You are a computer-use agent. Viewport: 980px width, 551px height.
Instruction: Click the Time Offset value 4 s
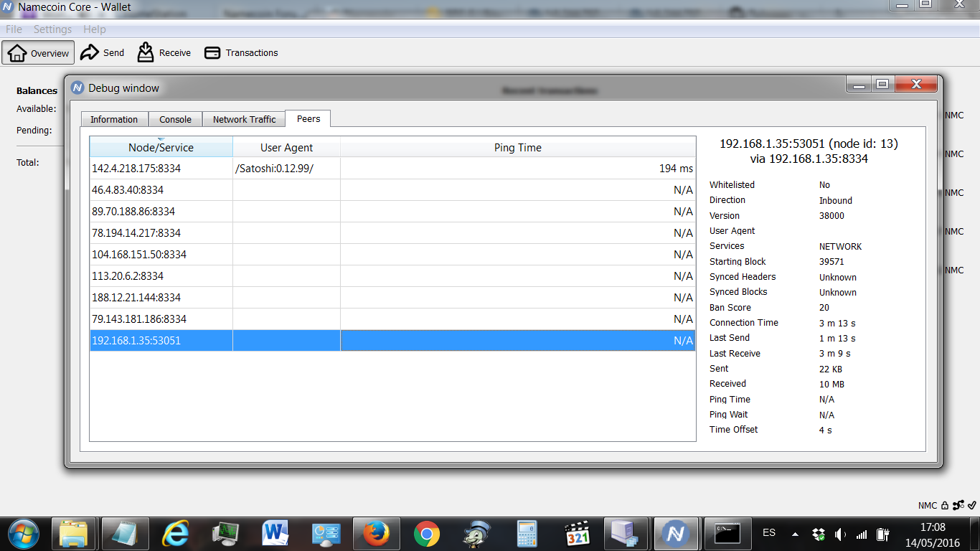tap(826, 430)
